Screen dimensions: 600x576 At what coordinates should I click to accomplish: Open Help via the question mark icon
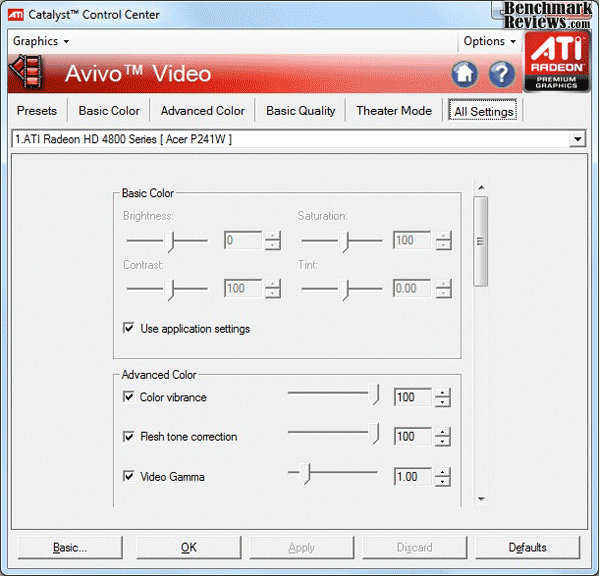501,74
